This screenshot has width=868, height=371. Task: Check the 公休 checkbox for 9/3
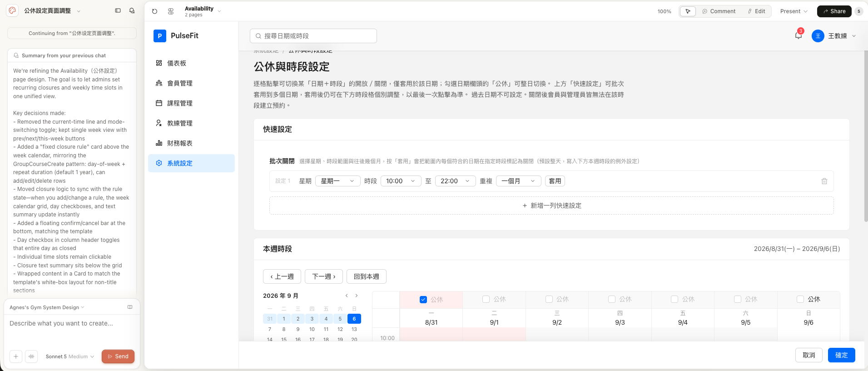click(612, 299)
